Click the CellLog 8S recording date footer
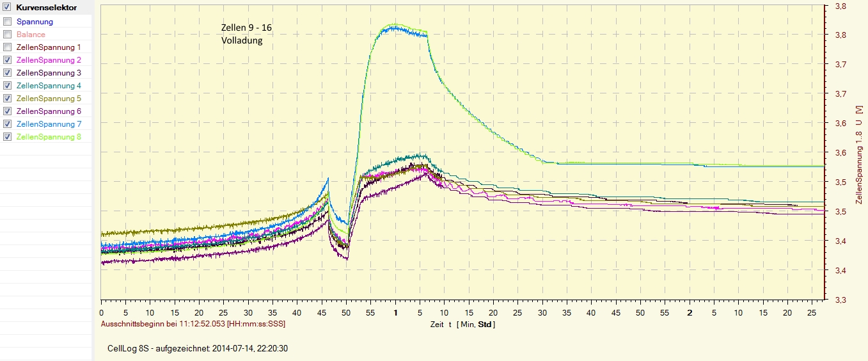The width and height of the screenshot is (868, 361). coord(198,348)
